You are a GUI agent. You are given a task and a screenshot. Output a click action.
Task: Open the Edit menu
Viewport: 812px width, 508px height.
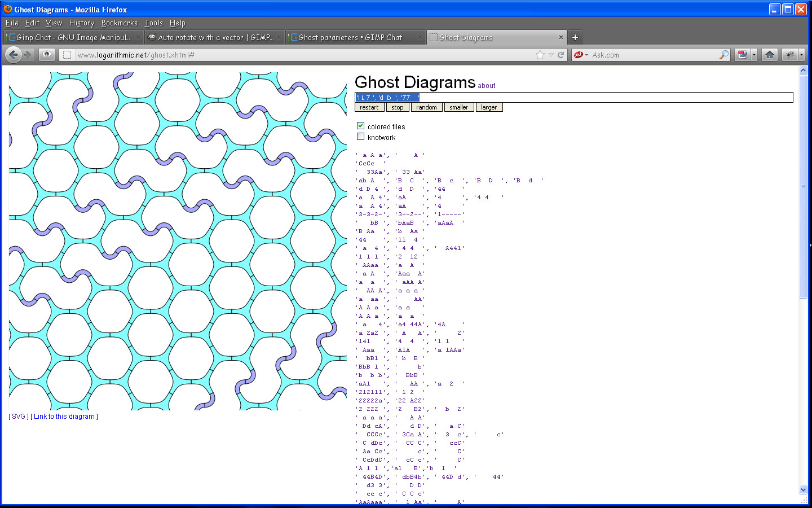(32, 23)
